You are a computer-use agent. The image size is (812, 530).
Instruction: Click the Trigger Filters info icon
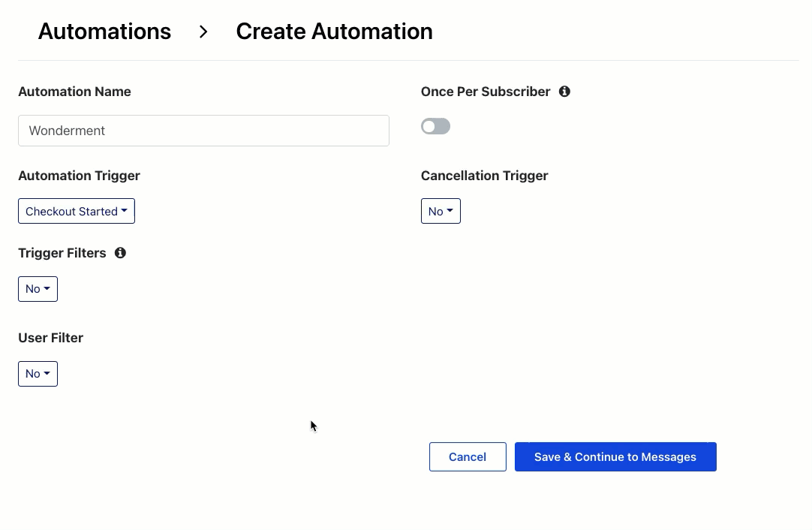tap(120, 253)
